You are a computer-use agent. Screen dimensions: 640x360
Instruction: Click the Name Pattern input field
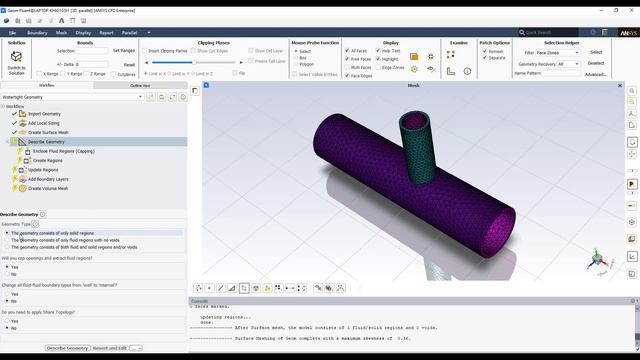pyautogui.click(x=561, y=73)
